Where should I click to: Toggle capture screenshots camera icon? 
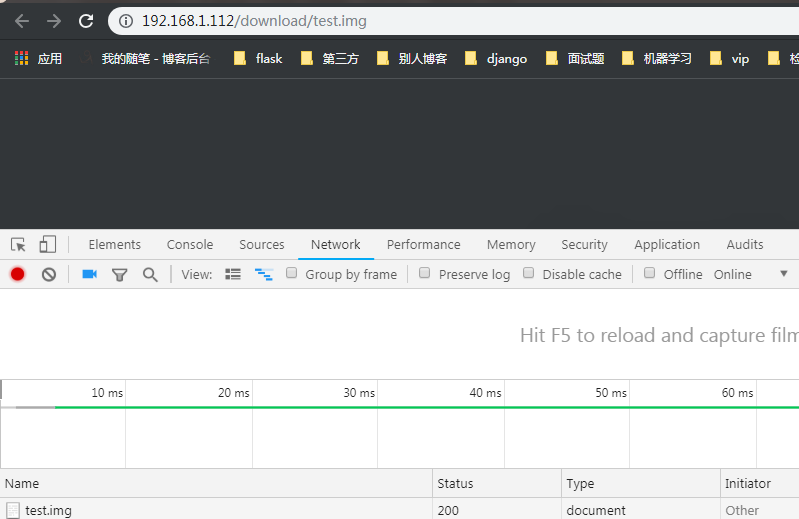90,275
